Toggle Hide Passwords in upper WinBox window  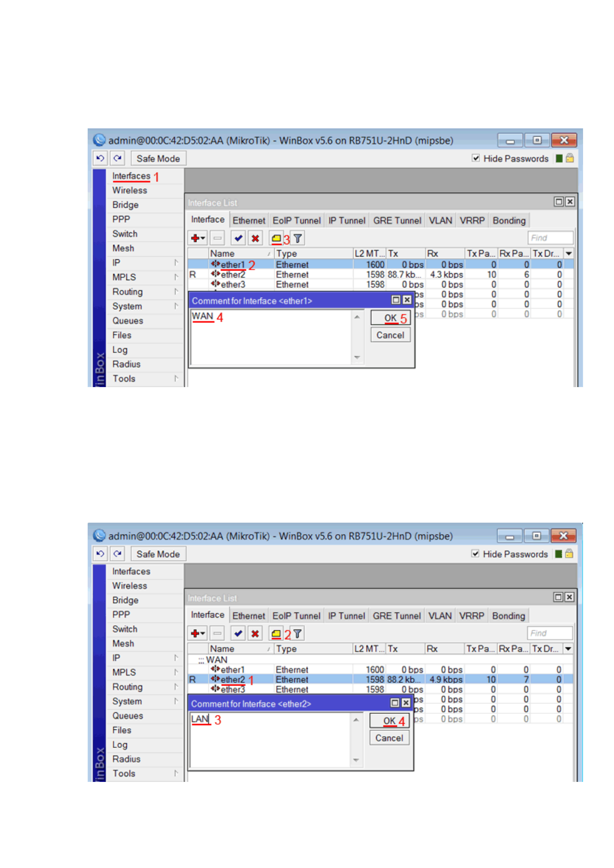click(476, 158)
